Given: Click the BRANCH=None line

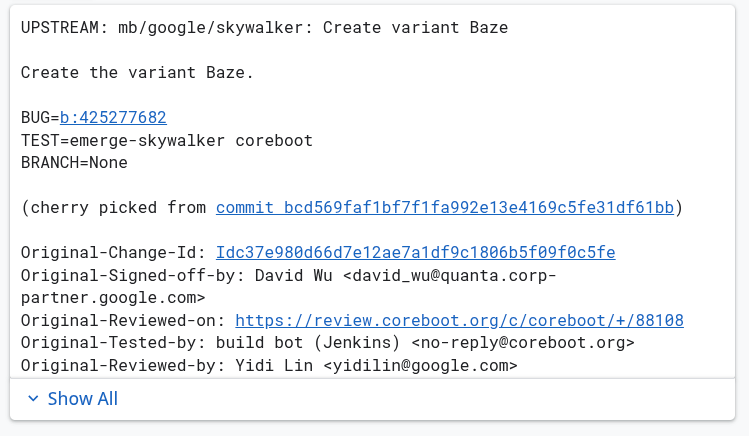Looking at the screenshot, I should coord(74,163).
